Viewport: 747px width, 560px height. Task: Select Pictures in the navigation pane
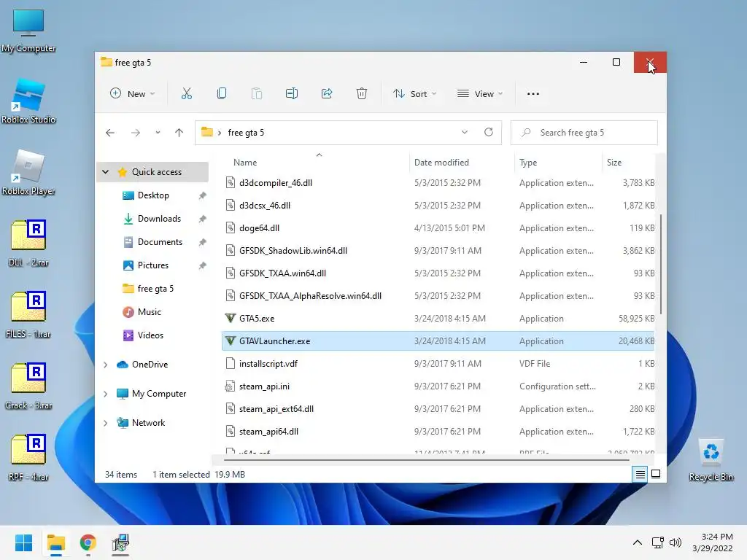point(153,265)
